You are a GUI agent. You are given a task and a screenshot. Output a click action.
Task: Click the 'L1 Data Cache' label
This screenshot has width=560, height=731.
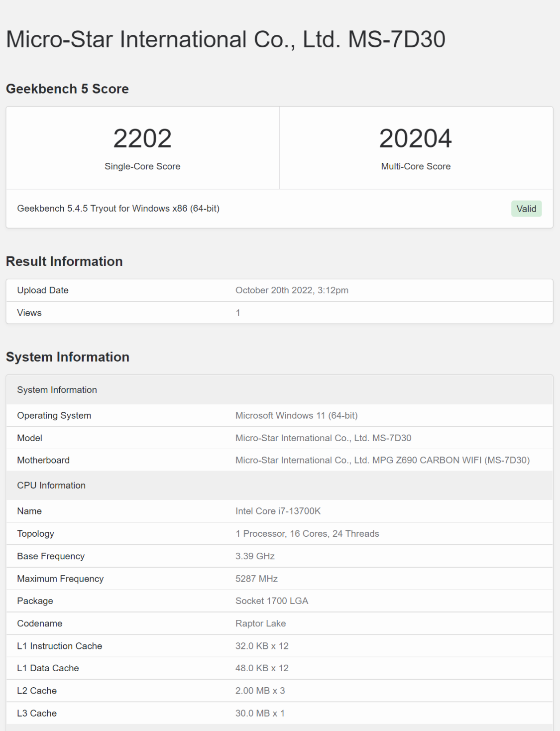coord(48,668)
